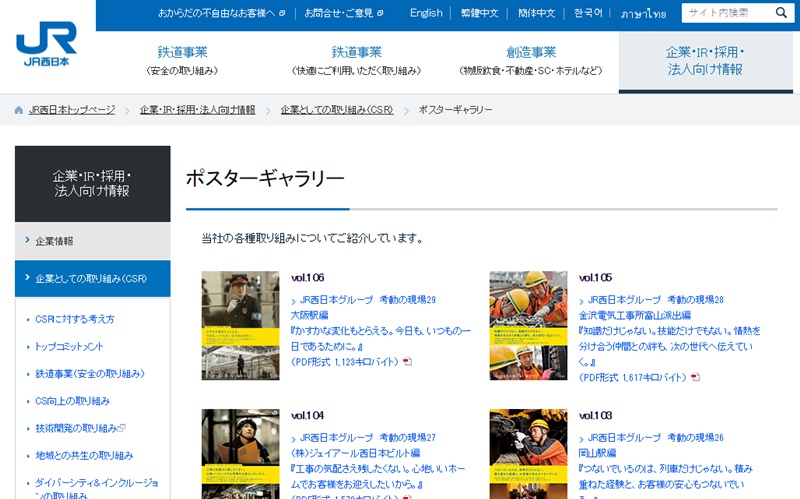Go to 企業・IR・採用・法人向け情報 breadcrumb

coord(197,110)
